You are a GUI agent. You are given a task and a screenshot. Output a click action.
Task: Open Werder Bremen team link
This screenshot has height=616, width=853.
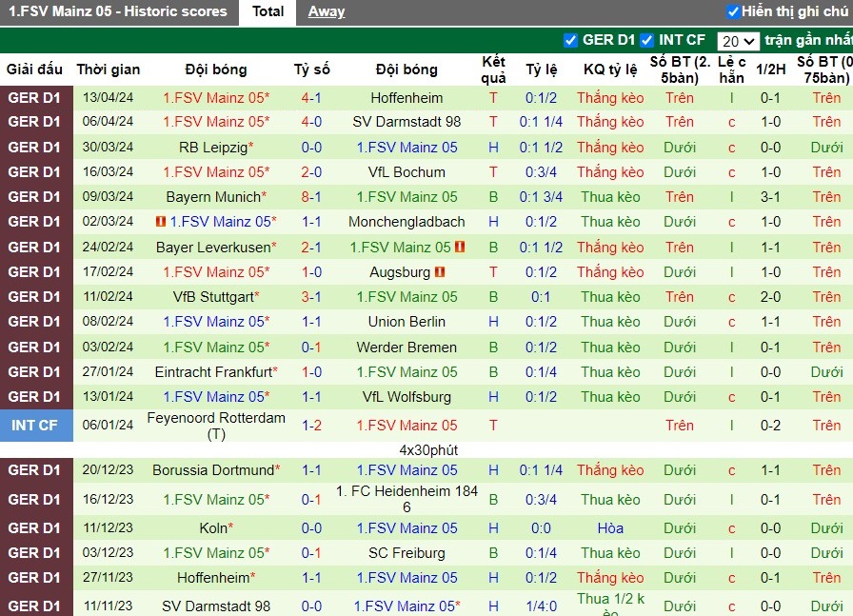click(x=407, y=348)
